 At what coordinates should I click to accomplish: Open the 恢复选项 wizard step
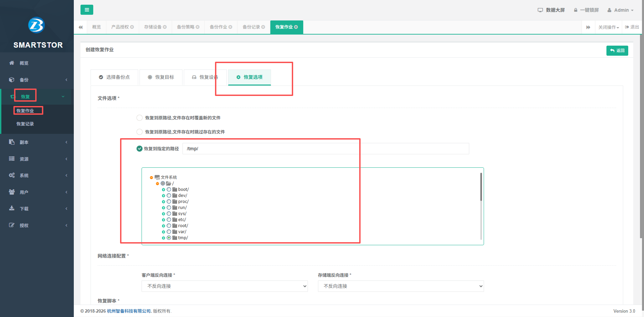click(250, 77)
